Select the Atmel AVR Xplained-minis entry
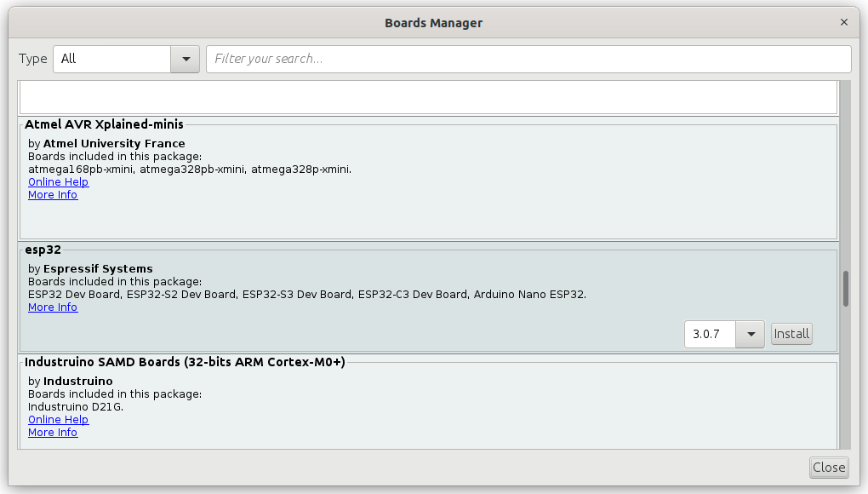Image resolution: width=868 pixels, height=494 pixels. 428,178
